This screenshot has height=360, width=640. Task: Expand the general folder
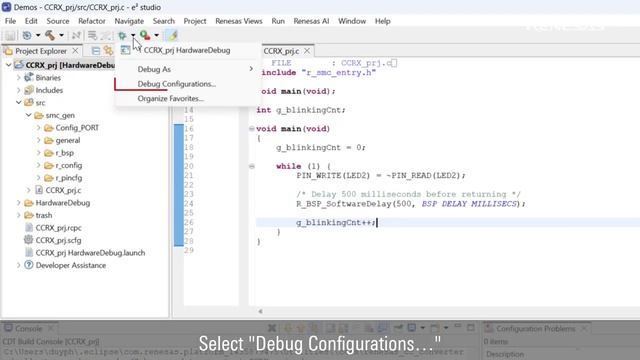38,140
